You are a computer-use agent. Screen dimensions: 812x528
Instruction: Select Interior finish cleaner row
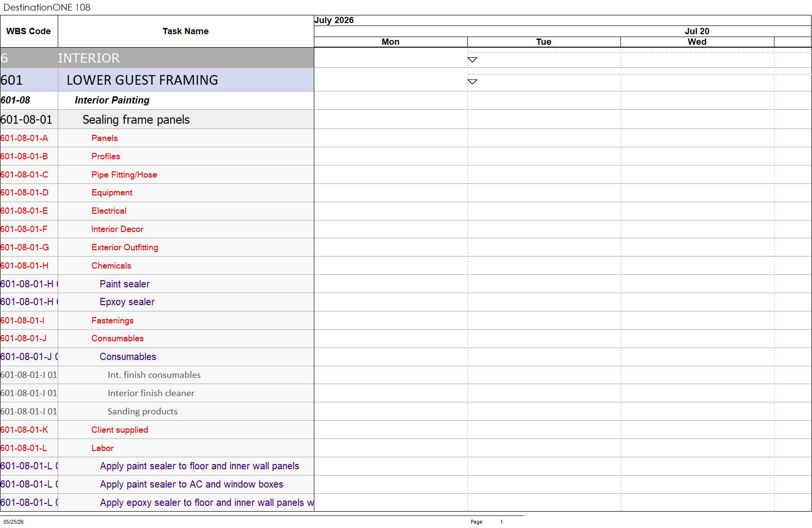click(x=157, y=393)
